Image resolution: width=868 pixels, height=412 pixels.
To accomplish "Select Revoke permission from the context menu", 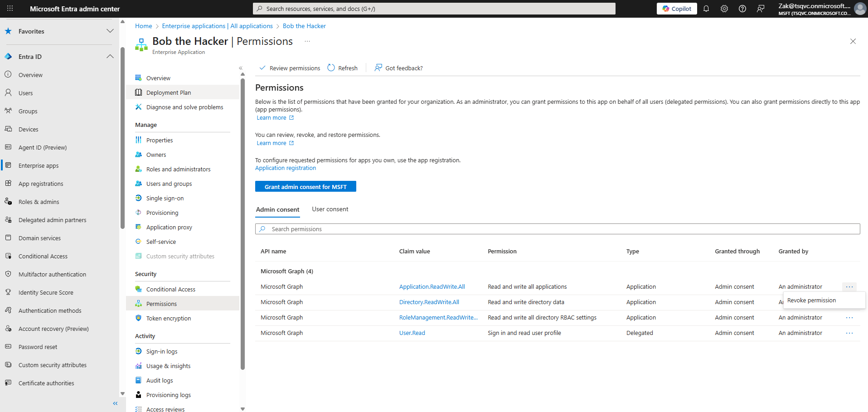I will 811,301.
